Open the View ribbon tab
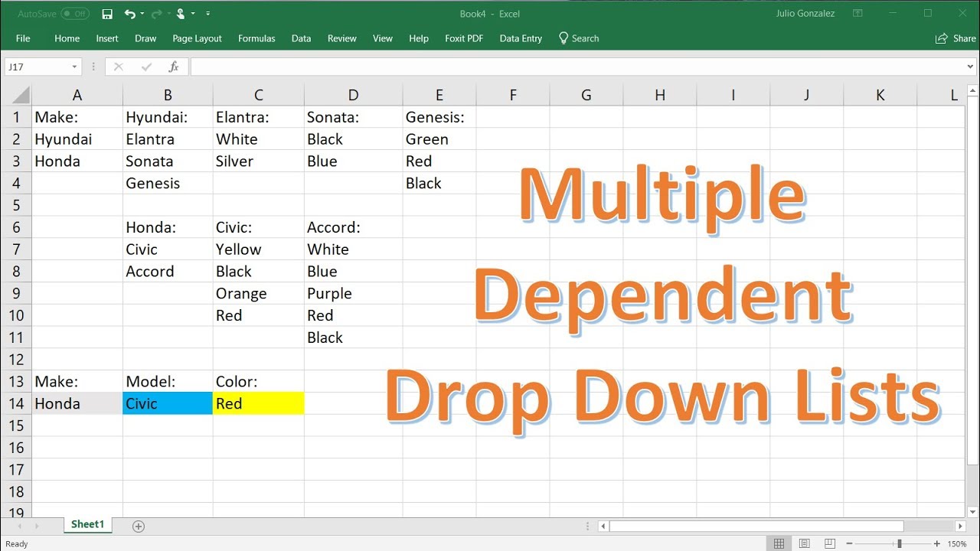 (x=383, y=38)
